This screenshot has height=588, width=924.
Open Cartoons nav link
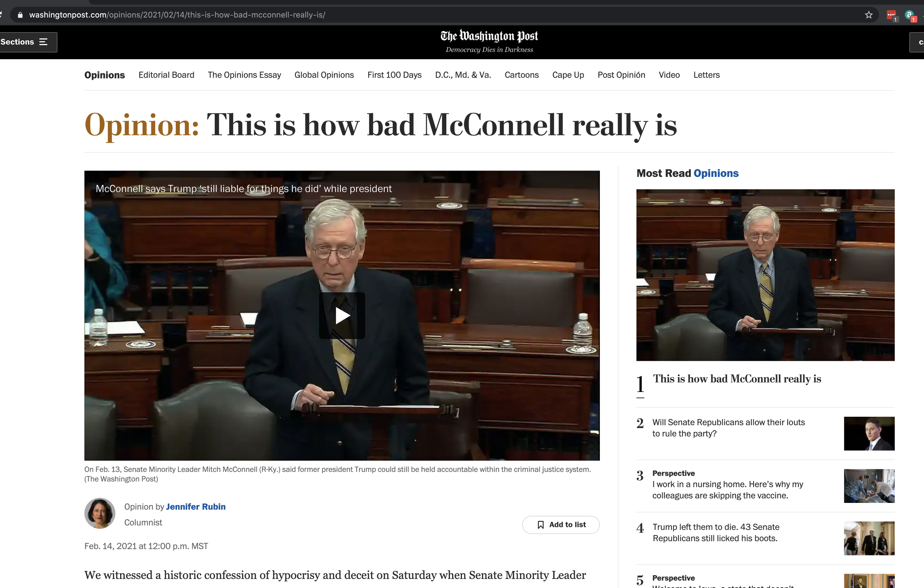pos(522,75)
